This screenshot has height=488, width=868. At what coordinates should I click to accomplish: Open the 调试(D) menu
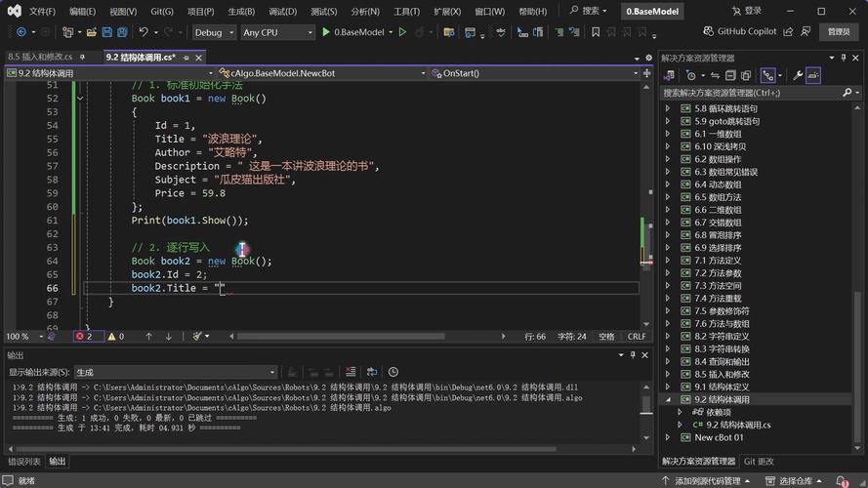click(282, 11)
